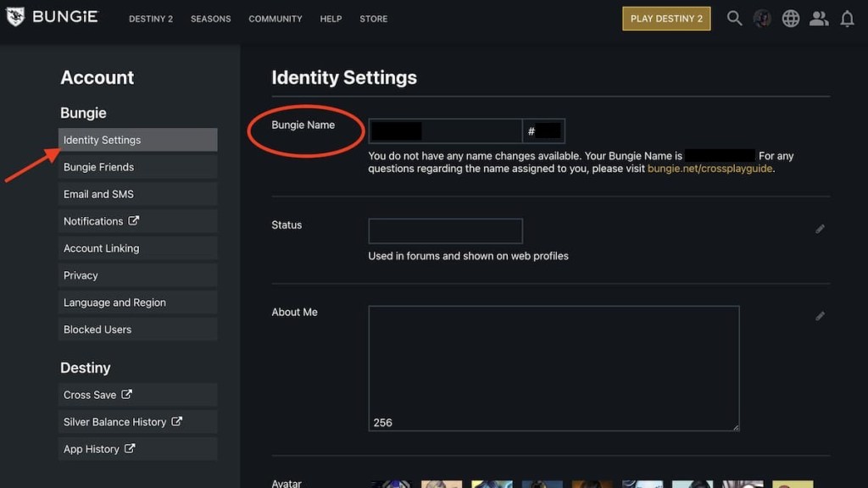
Task: Click the BUNGIE wordmark text in header
Action: [65, 17]
